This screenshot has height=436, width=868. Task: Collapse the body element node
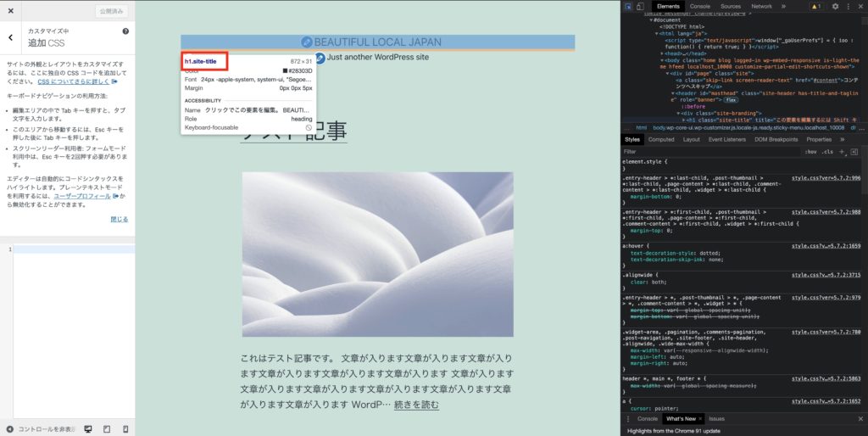(x=663, y=60)
